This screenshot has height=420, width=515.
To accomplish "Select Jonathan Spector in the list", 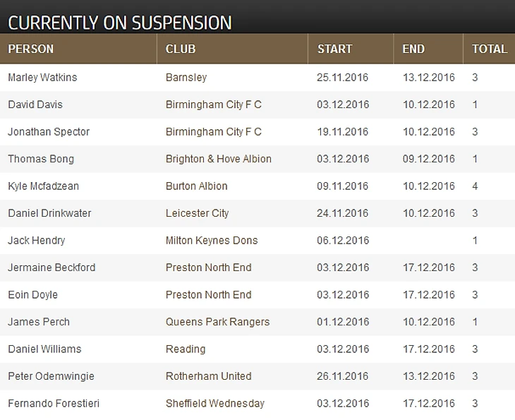I will [49, 132].
